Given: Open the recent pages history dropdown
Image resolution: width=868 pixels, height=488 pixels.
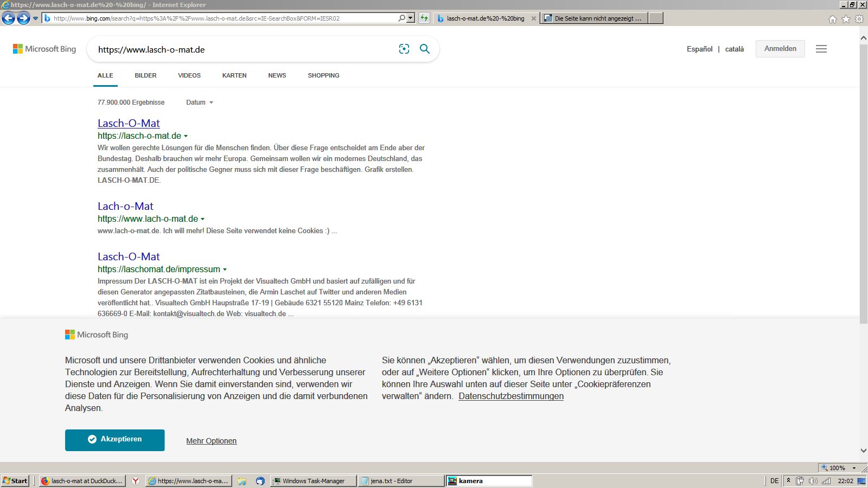Looking at the screenshot, I should (x=36, y=18).
